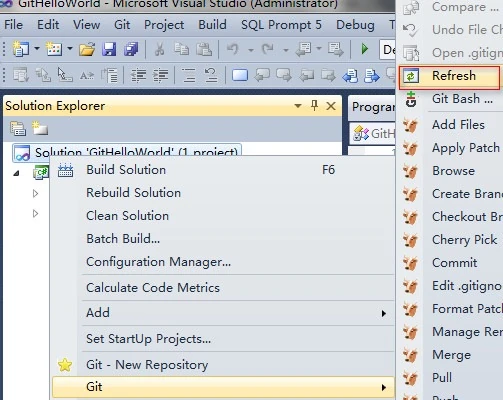Close the Solution Explorer panel
Viewport: 503px width, 400px height.
click(331, 106)
